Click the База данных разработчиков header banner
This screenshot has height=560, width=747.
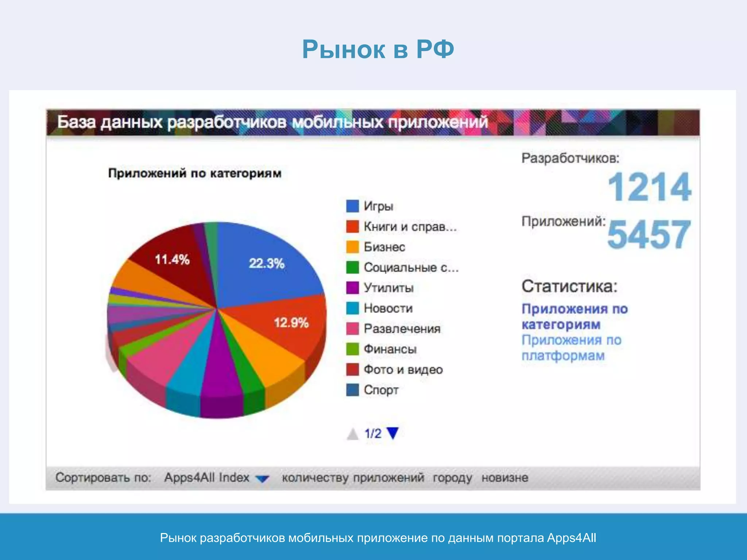coord(373,122)
